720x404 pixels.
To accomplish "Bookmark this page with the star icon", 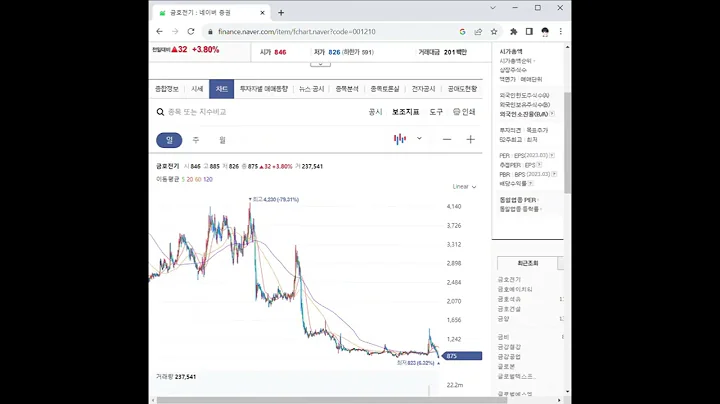I will click(x=494, y=32).
